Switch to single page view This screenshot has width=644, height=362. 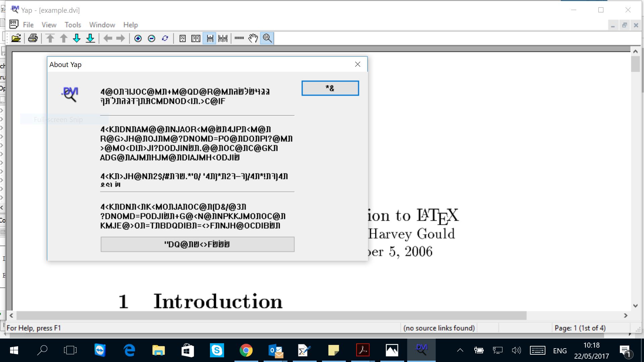(x=182, y=38)
